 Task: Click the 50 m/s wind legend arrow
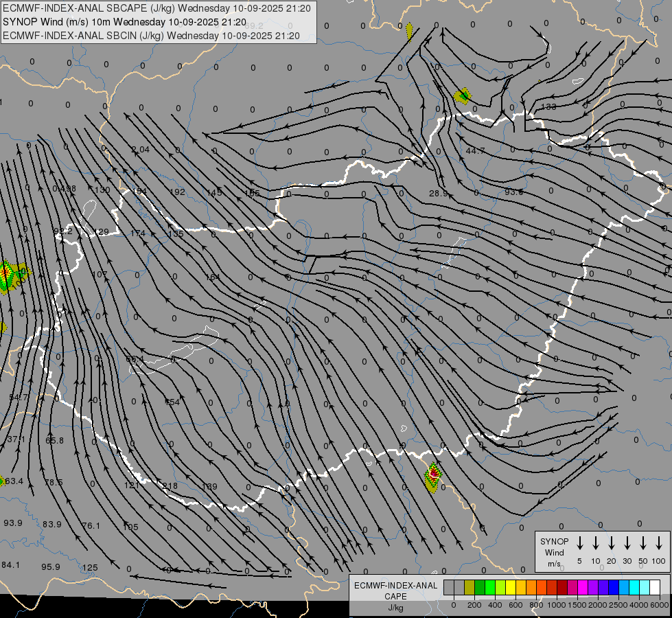643,543
